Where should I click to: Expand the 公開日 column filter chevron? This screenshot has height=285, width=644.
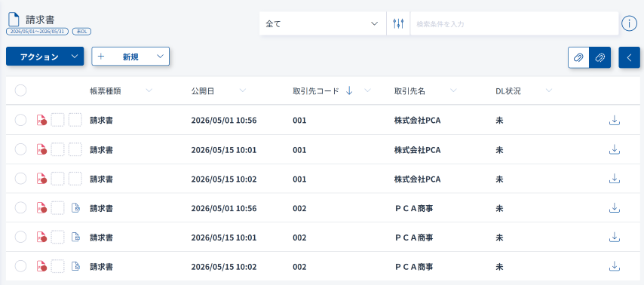(x=243, y=90)
